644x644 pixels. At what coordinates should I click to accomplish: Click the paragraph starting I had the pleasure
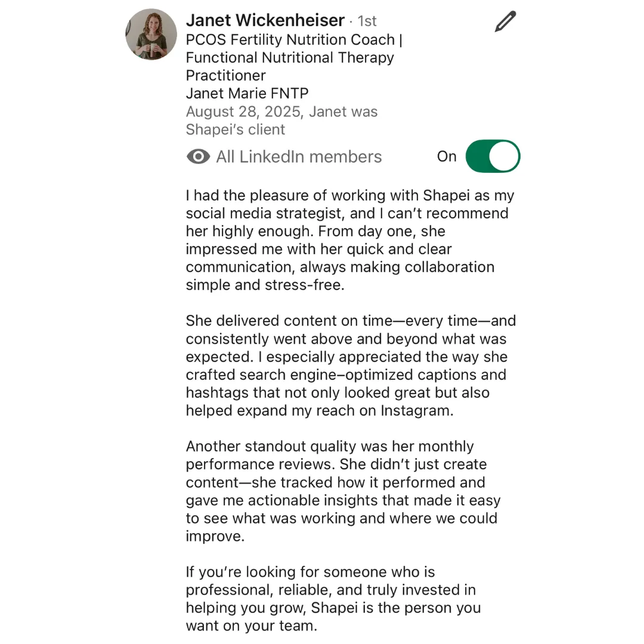(350, 240)
